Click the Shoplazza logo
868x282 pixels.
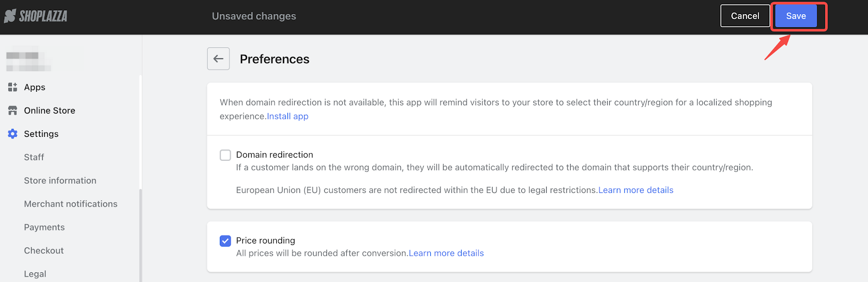pyautogui.click(x=36, y=16)
